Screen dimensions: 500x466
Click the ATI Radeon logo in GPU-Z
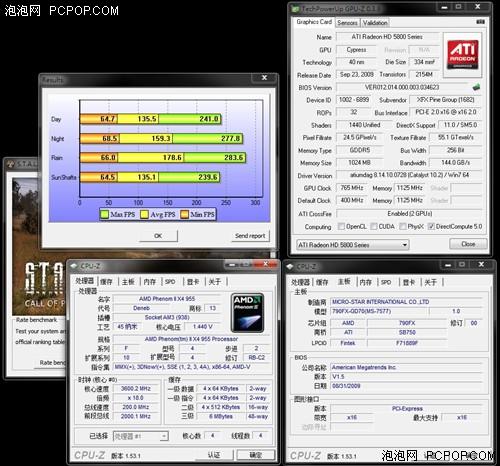[462, 54]
